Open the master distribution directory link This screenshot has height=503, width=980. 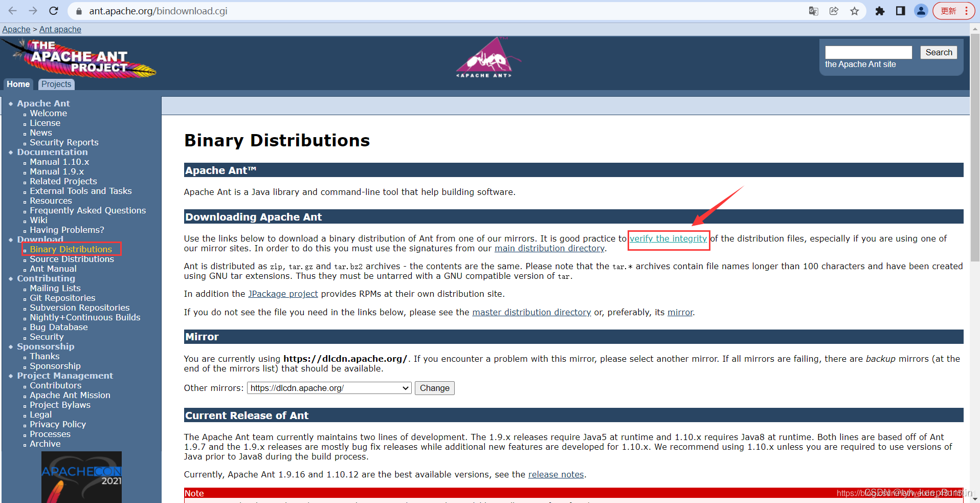coord(531,312)
